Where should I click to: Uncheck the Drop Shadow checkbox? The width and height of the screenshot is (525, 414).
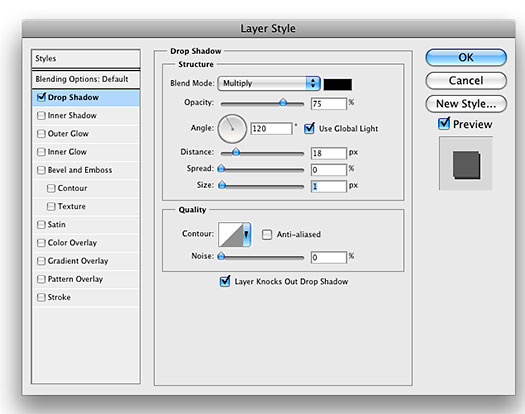pyautogui.click(x=41, y=97)
